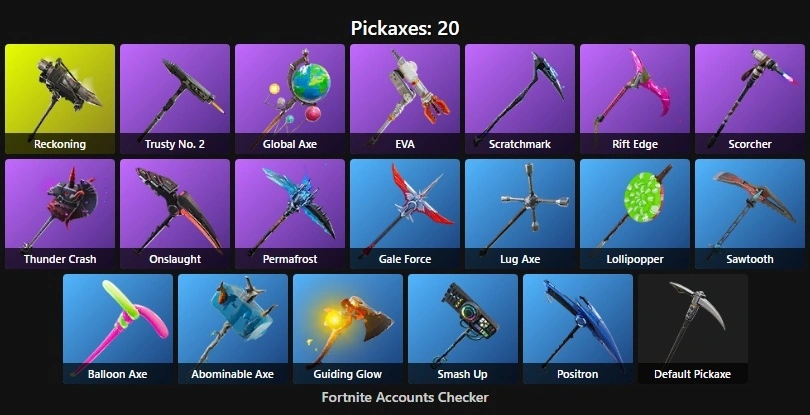Screen dimensions: 810x415
Task: Click the Sawtooth pickaxe tile
Action: tap(750, 214)
